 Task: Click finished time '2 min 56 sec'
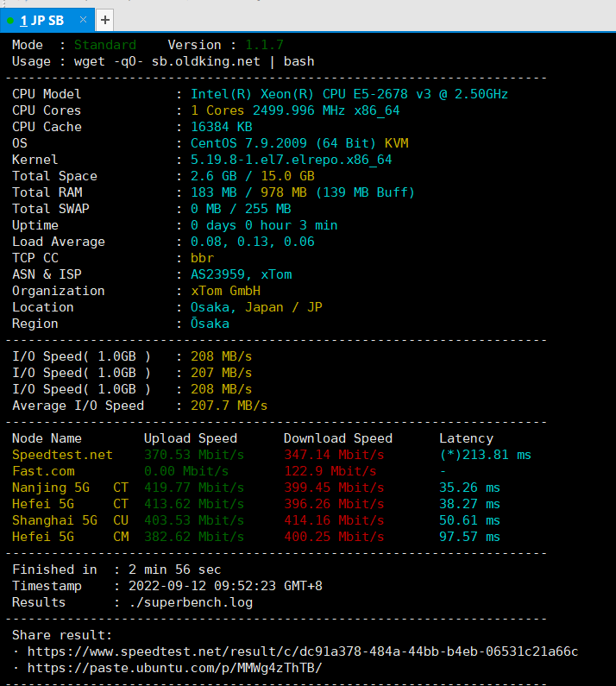point(175,570)
